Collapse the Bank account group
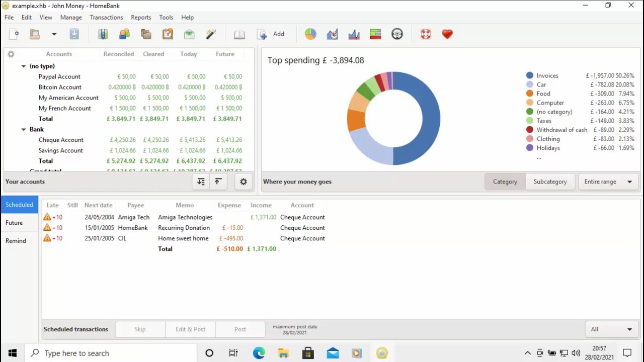The height and width of the screenshot is (362, 644). [23, 130]
